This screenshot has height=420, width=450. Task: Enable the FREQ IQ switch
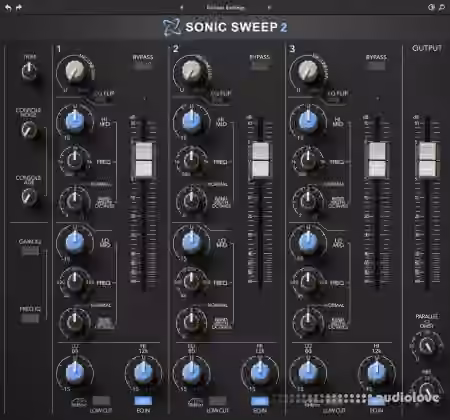[30, 318]
